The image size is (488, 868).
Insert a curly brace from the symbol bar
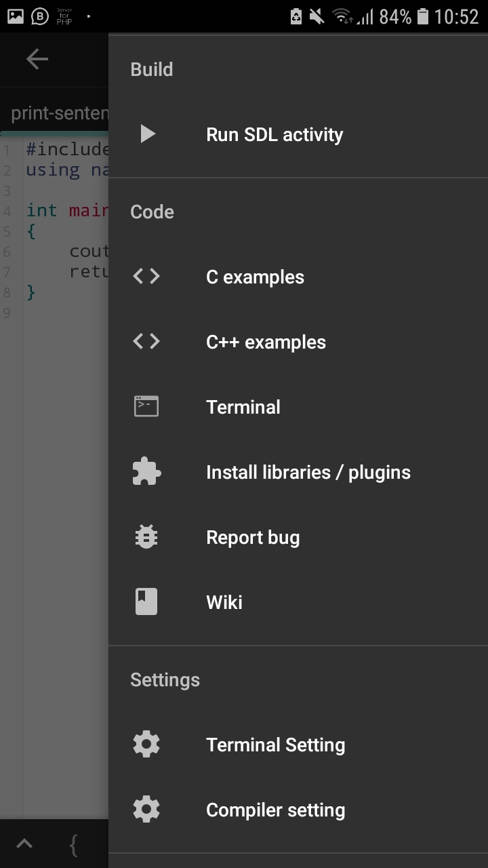pos(72,844)
